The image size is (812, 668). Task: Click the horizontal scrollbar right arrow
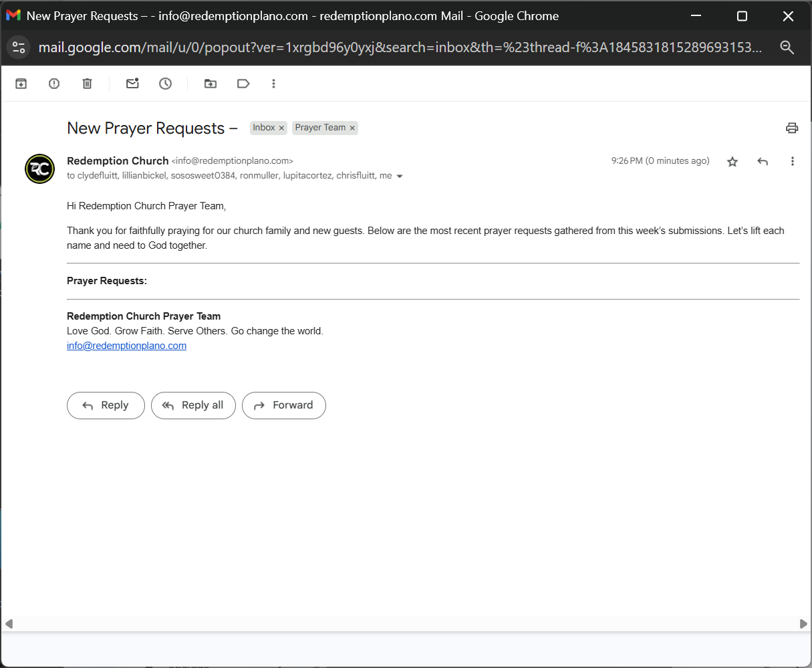tap(803, 624)
